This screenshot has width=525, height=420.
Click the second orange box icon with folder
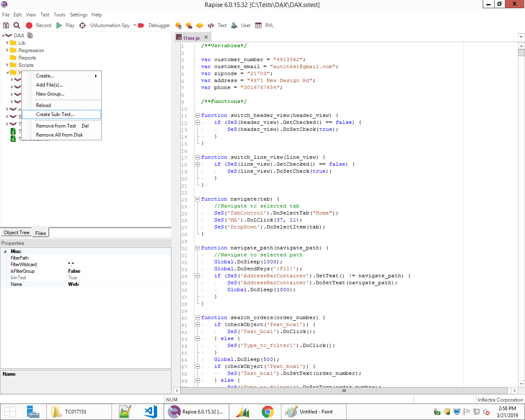(x=189, y=25)
